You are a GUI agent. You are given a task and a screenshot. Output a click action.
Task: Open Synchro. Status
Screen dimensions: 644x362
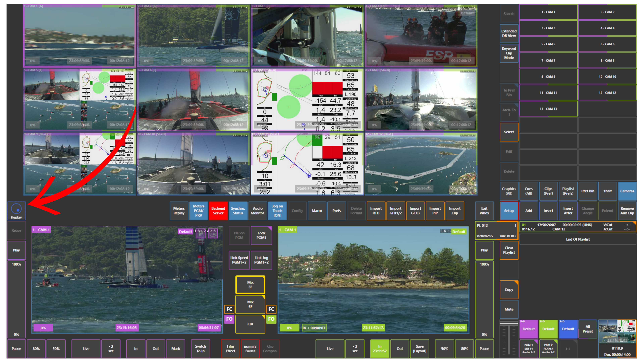(238, 211)
